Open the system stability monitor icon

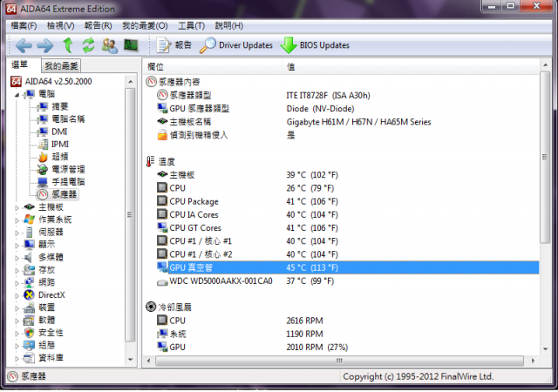(131, 45)
